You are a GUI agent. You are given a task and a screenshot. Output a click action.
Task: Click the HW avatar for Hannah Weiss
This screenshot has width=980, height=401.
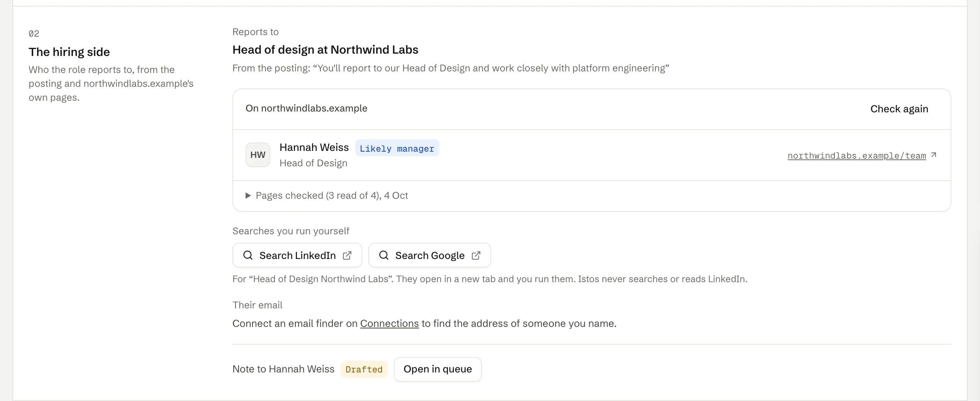coord(258,155)
